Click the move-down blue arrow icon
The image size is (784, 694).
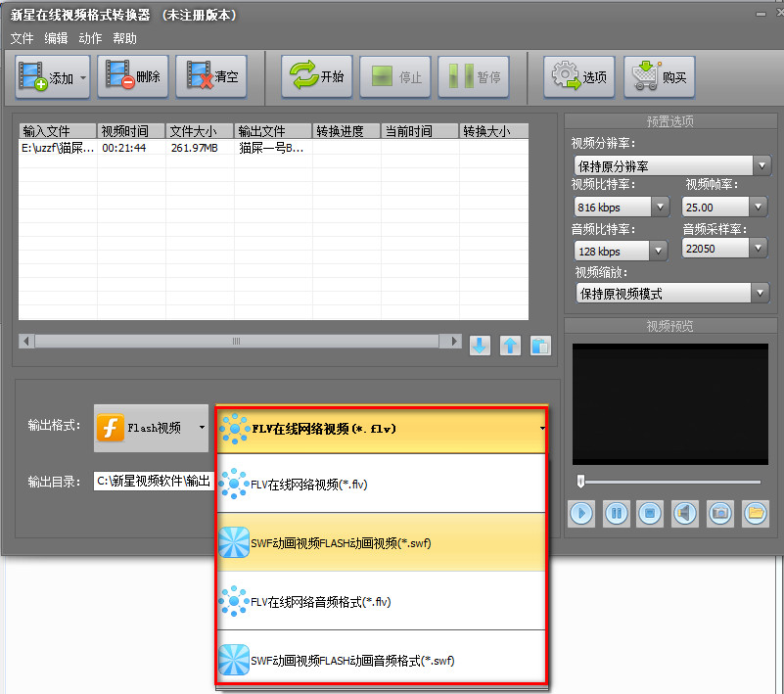[480, 345]
